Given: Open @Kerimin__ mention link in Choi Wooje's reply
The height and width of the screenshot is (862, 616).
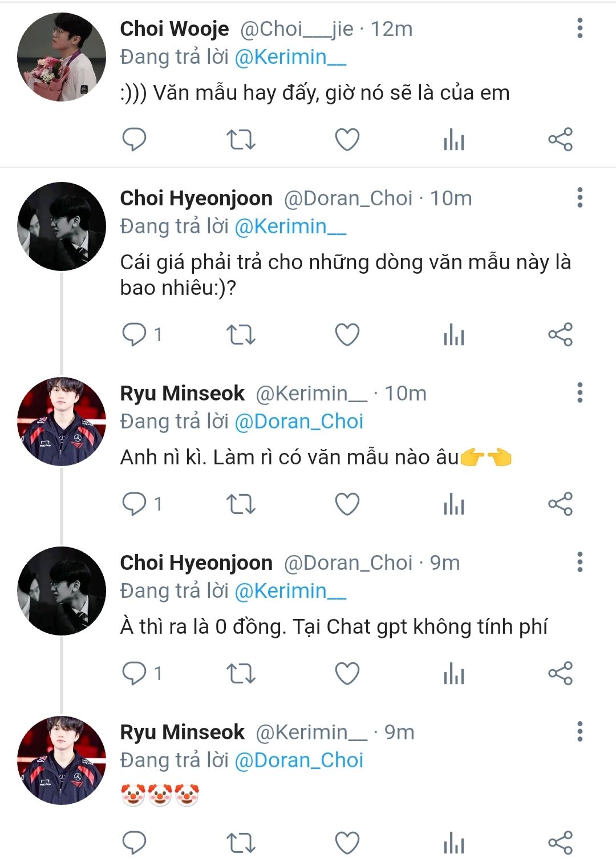Looking at the screenshot, I should tap(290, 57).
